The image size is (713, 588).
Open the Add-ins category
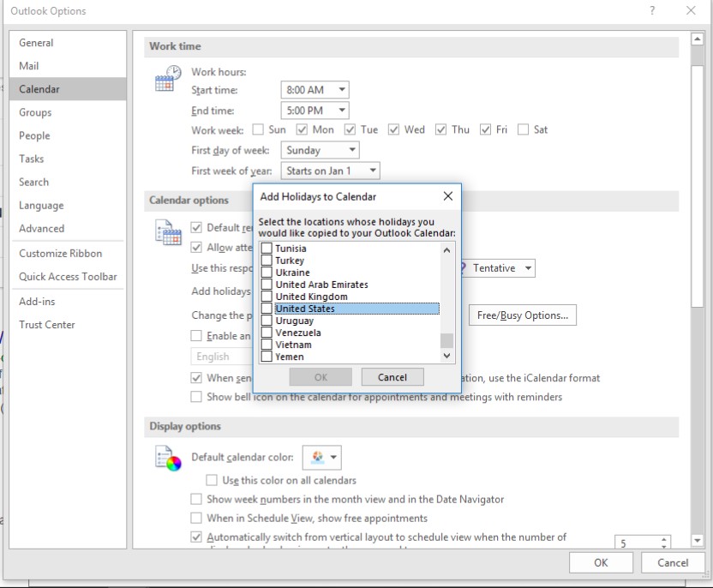pos(68,302)
